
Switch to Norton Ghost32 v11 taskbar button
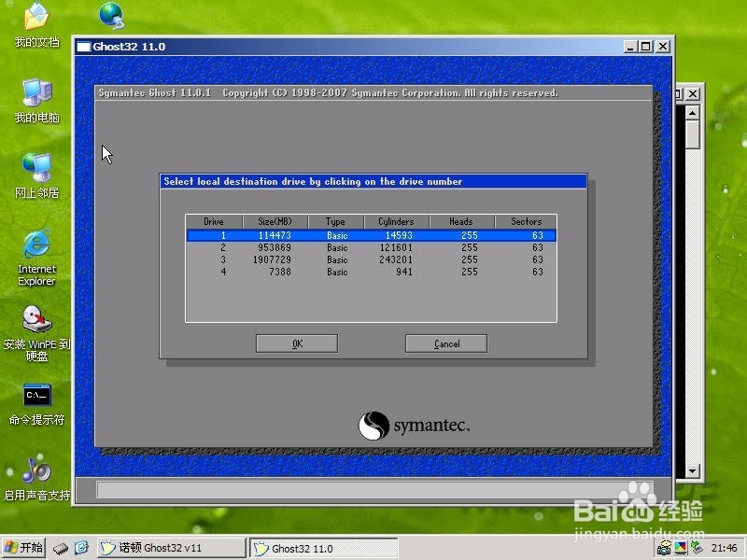(172, 548)
